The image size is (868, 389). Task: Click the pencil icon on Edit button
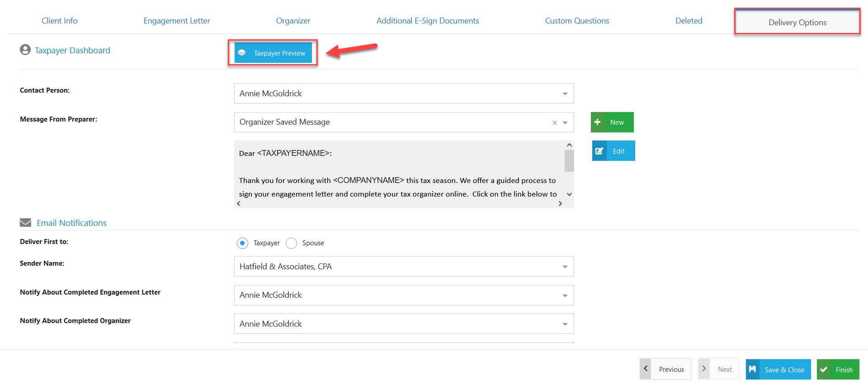(x=599, y=151)
